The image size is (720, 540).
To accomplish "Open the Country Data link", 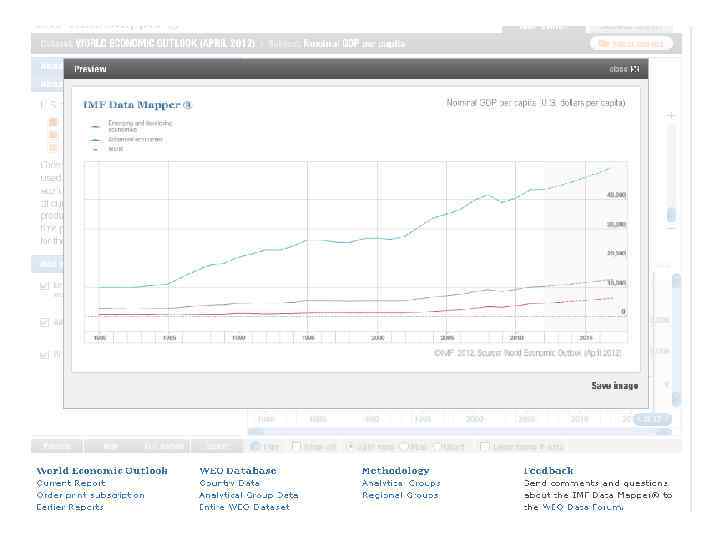I will pyautogui.click(x=230, y=483).
